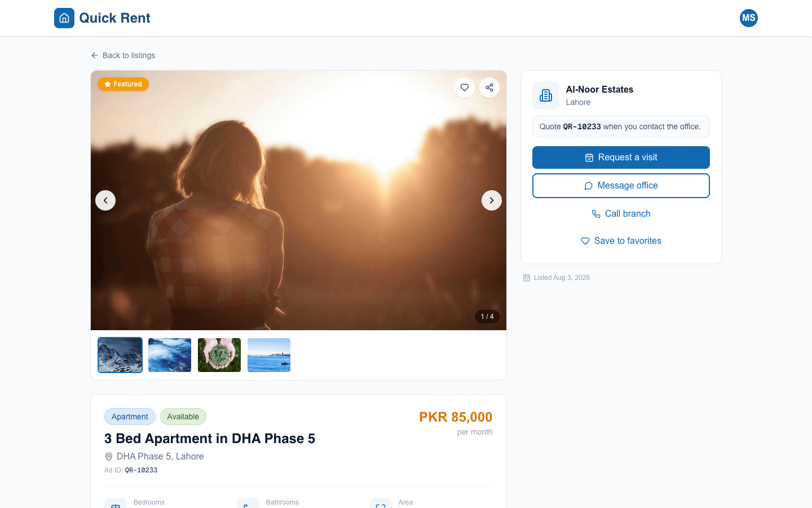Viewport: 812px width, 508px height.
Task: Click the Al-Noor Estates building icon
Action: click(x=546, y=95)
